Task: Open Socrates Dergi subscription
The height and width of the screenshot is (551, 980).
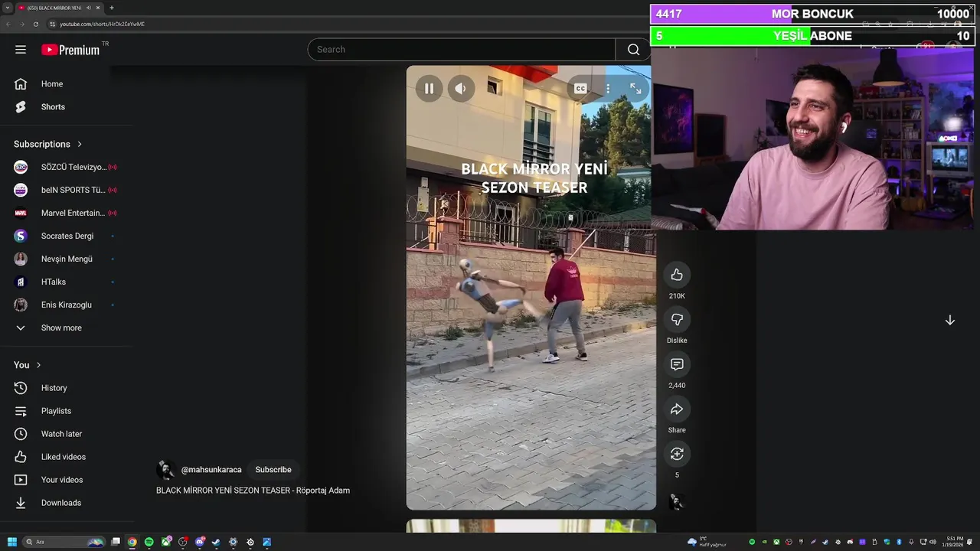Action: coord(66,236)
